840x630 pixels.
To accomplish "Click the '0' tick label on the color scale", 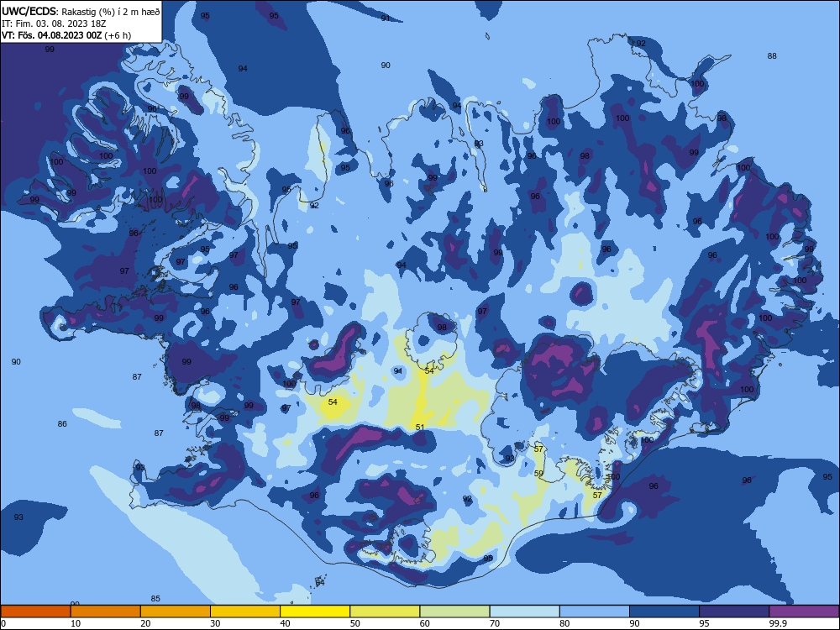I will (3, 623).
